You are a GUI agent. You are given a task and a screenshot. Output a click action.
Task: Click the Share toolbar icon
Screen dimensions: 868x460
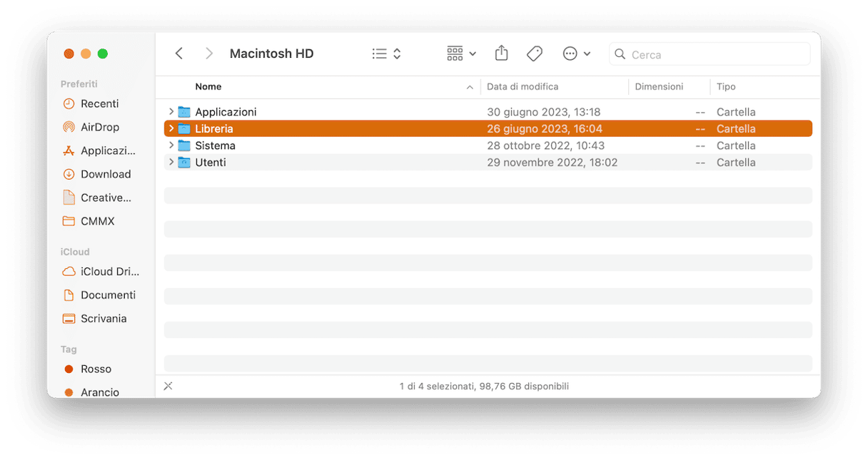click(x=501, y=53)
